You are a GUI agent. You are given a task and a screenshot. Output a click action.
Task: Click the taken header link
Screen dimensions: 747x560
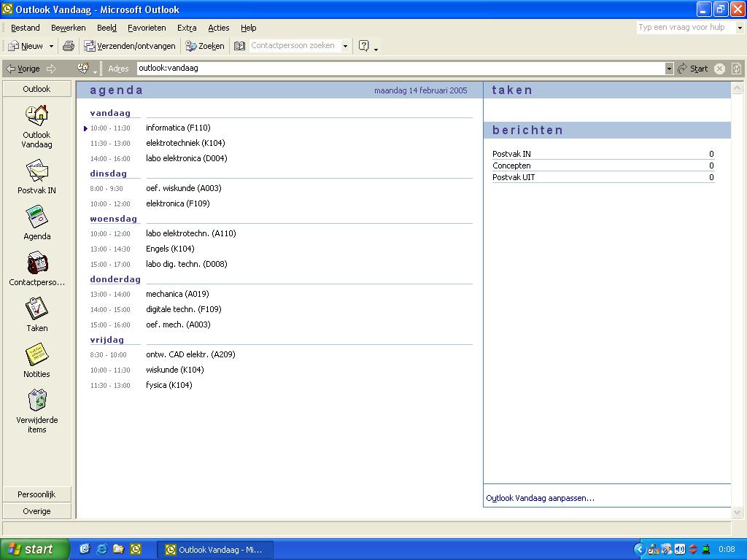point(512,90)
